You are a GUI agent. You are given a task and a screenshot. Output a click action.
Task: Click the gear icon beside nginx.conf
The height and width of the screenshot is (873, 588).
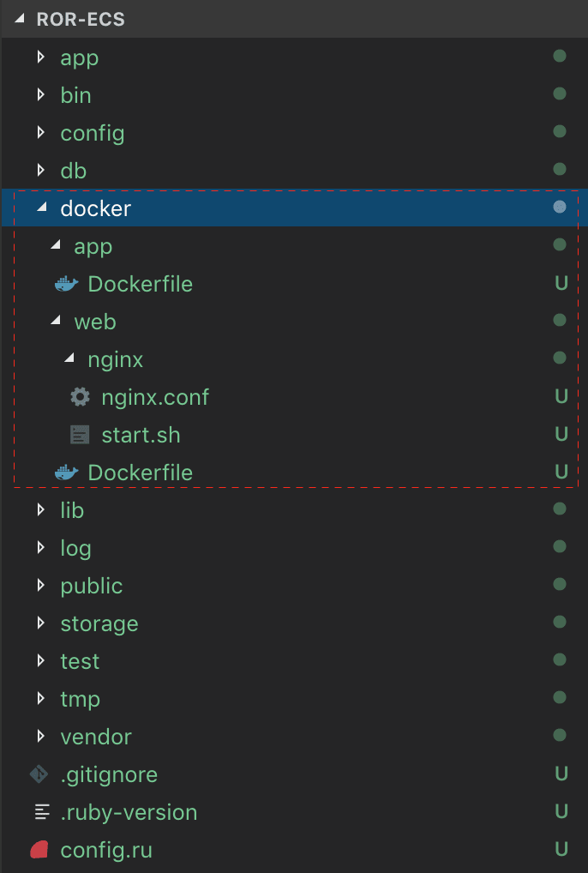tap(80, 397)
